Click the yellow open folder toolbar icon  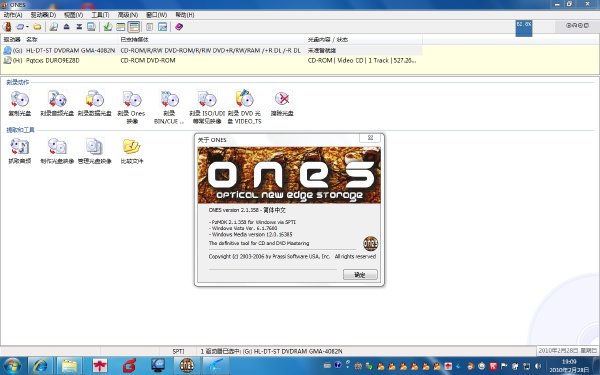point(37,27)
